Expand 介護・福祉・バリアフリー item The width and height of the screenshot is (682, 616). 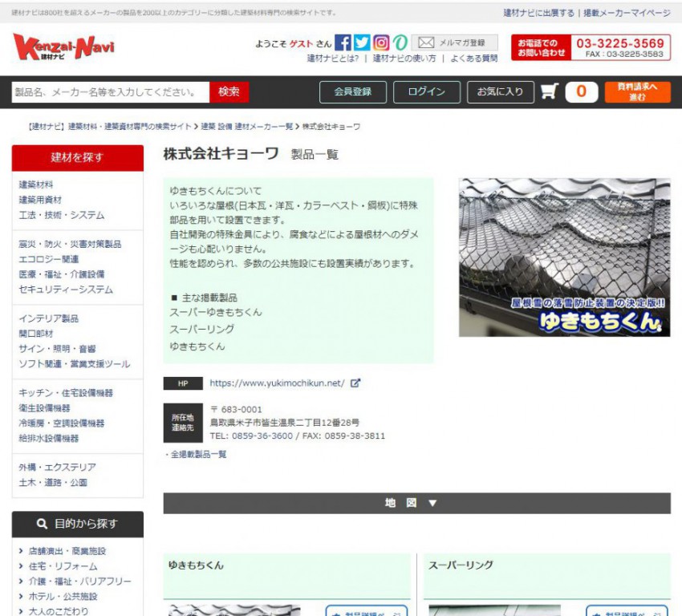tap(79, 582)
